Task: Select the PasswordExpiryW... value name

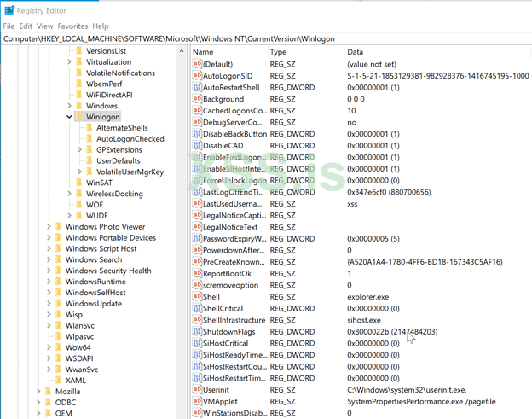Action: [234, 239]
